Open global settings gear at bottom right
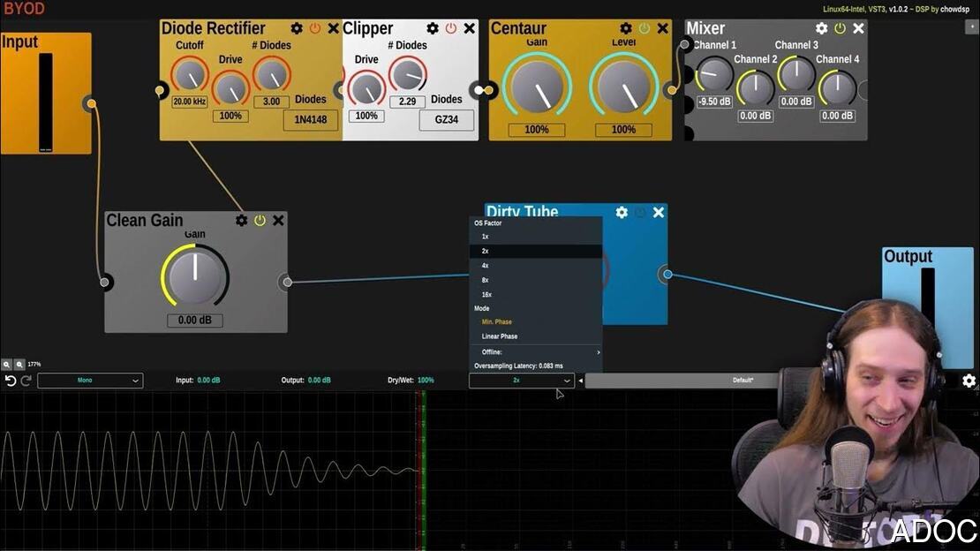The width and height of the screenshot is (980, 551). pyautogui.click(x=969, y=381)
